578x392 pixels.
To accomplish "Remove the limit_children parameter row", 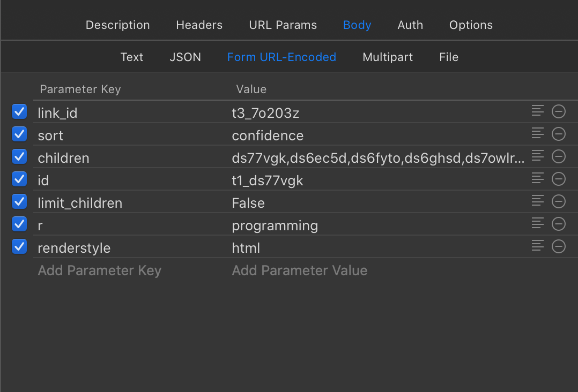I will point(559,201).
